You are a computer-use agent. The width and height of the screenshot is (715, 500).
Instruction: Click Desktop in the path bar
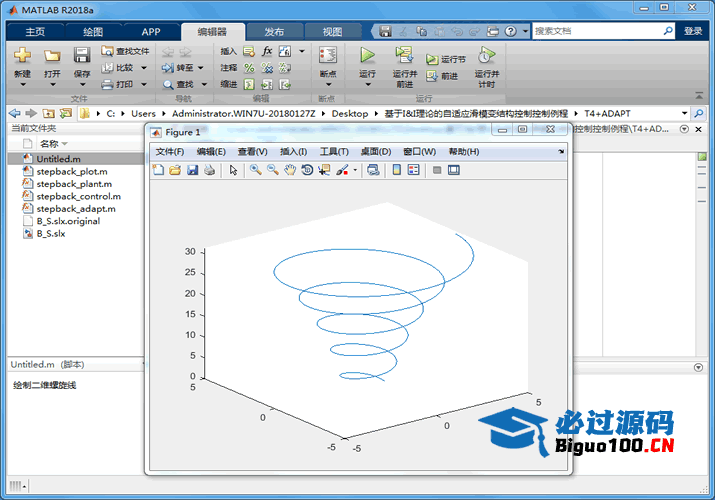point(350,113)
